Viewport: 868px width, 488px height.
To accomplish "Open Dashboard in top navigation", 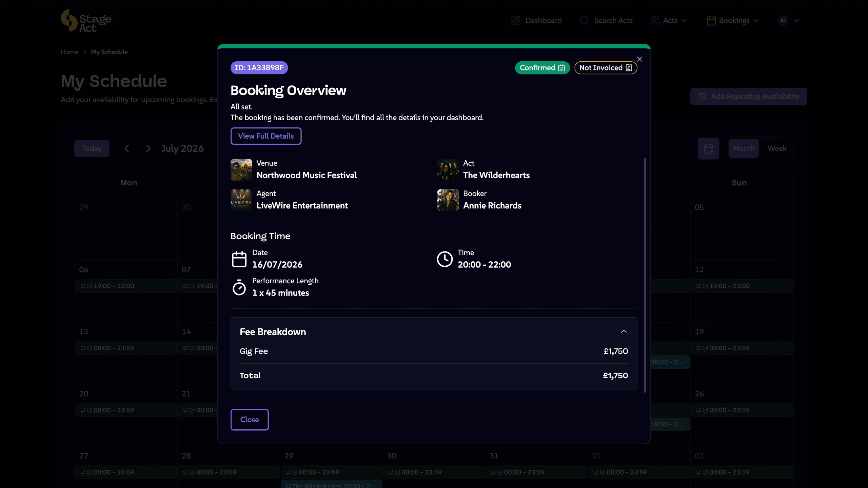I will [536, 21].
